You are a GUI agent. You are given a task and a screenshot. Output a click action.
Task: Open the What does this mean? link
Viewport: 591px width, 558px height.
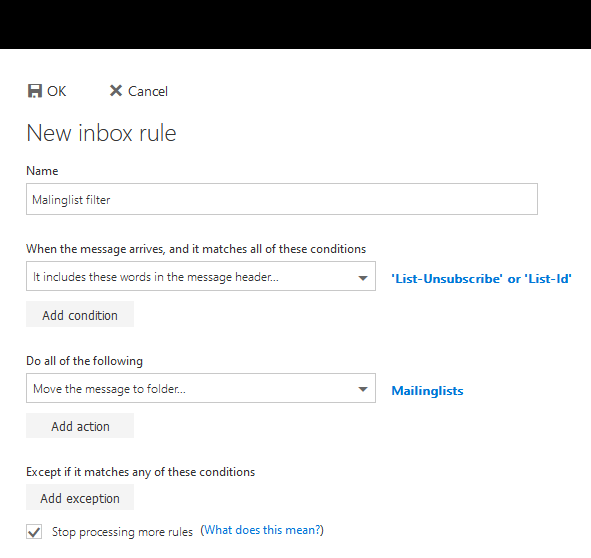(262, 530)
